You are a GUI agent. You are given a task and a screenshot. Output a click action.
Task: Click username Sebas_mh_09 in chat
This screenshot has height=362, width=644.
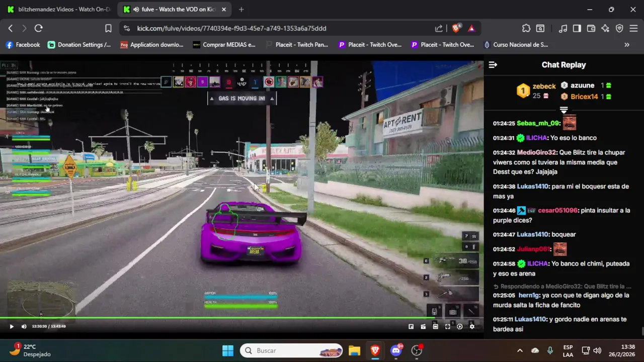point(538,123)
